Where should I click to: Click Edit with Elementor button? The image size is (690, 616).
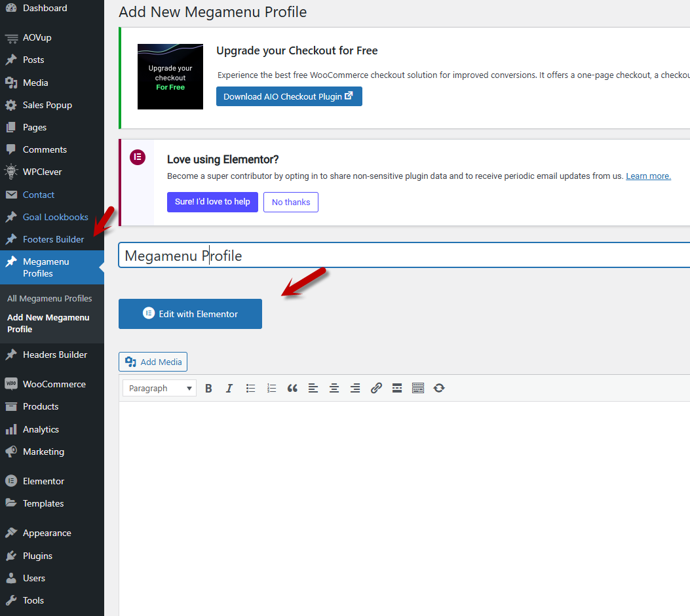(190, 314)
